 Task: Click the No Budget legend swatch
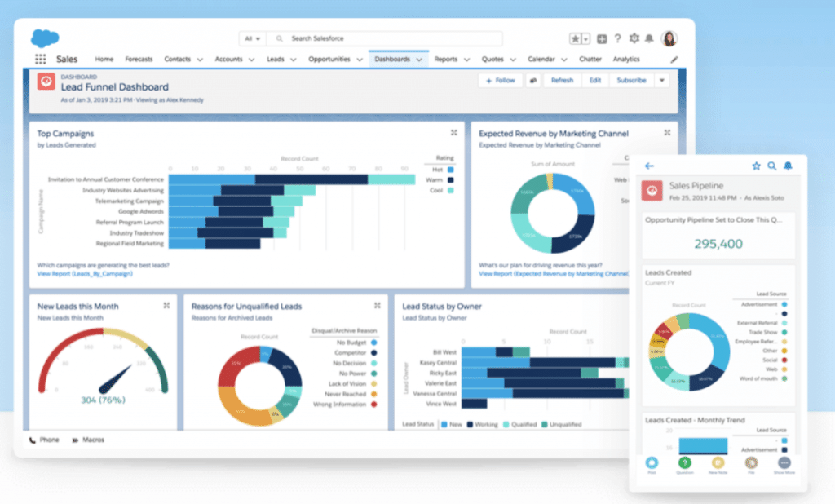point(373,343)
